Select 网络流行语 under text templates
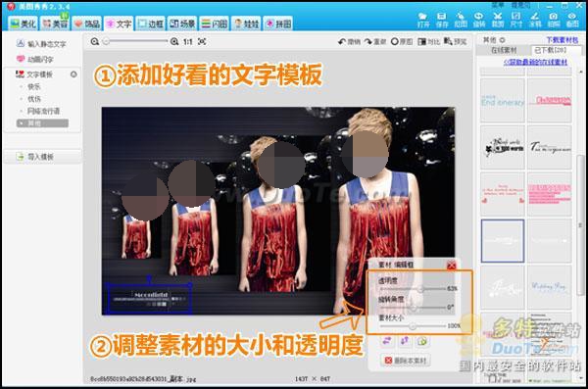The width and height of the screenshot is (588, 389). (x=43, y=111)
